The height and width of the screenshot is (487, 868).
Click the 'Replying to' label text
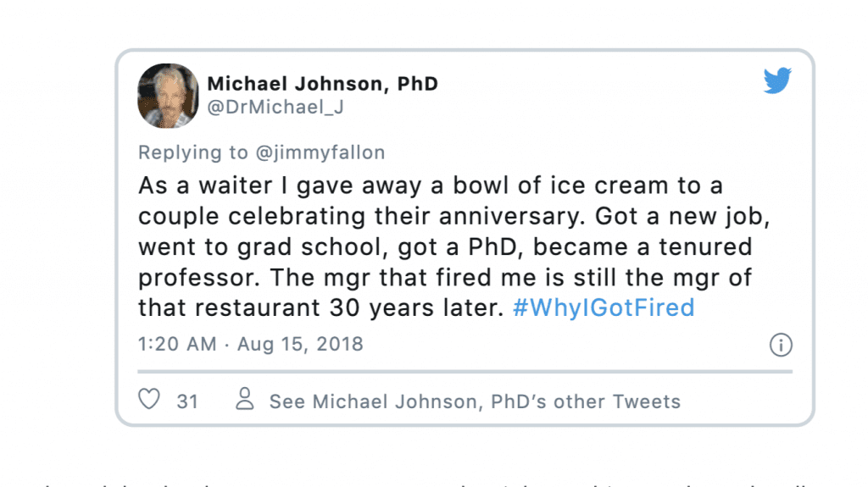[x=193, y=152]
